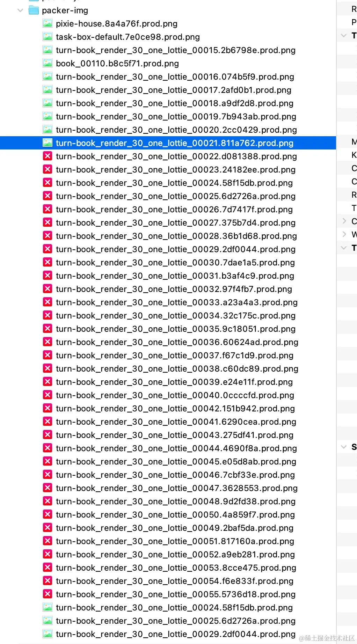Click image icon of book_00110.b8c5f71.prod.png

48,64
